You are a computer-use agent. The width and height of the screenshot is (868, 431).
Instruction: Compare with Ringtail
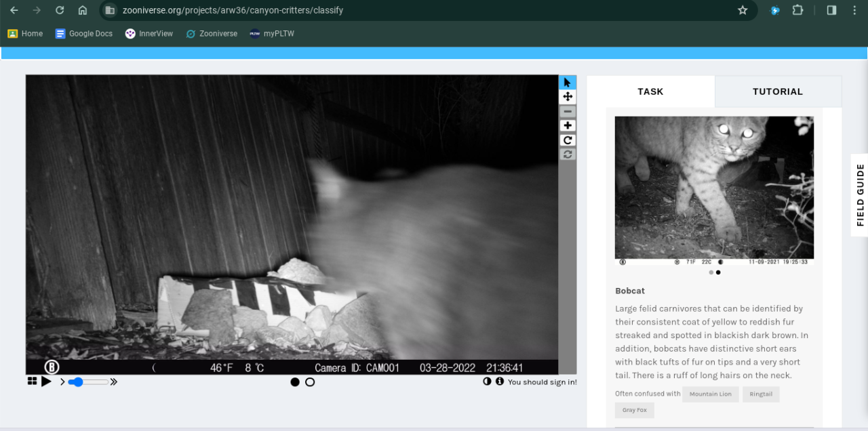(761, 394)
